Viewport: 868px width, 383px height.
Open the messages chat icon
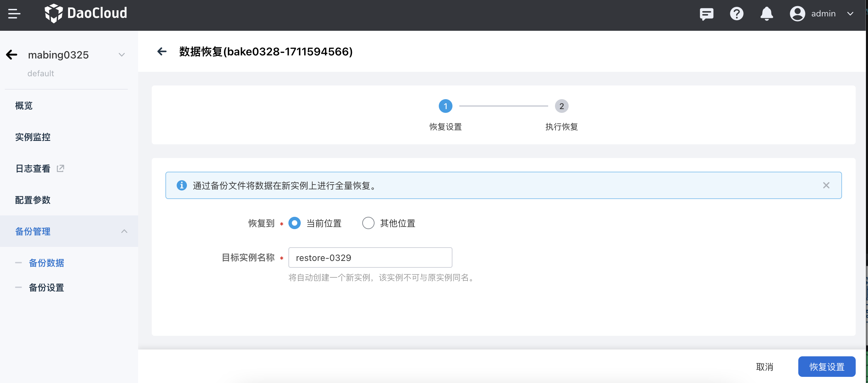706,14
